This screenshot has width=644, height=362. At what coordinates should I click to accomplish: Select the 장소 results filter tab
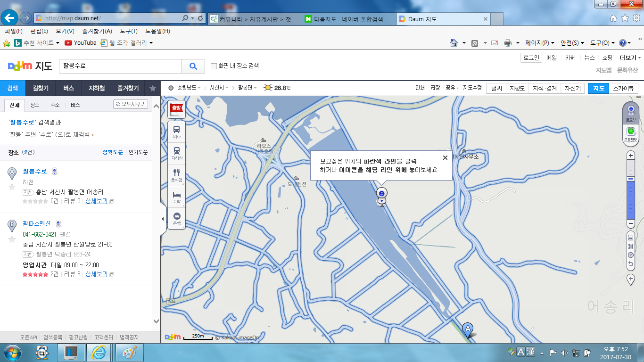pos(35,105)
